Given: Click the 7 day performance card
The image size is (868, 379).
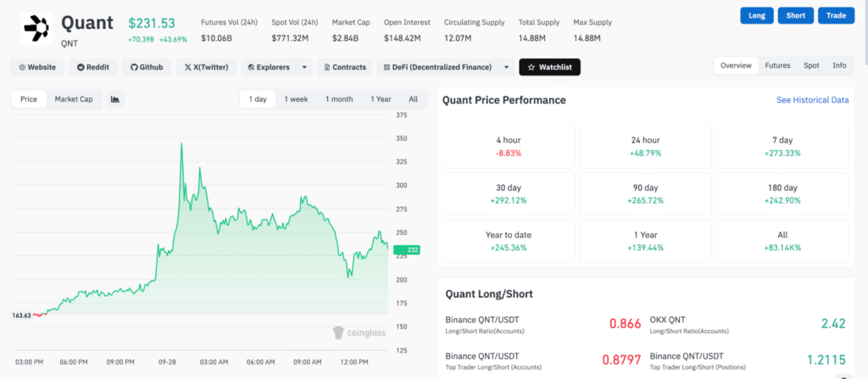Looking at the screenshot, I should click(x=782, y=147).
